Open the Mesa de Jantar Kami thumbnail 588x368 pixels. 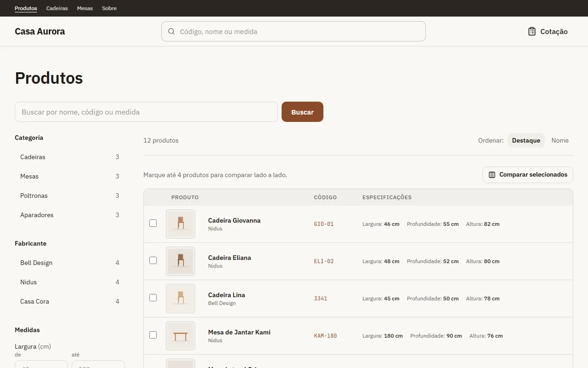click(181, 336)
